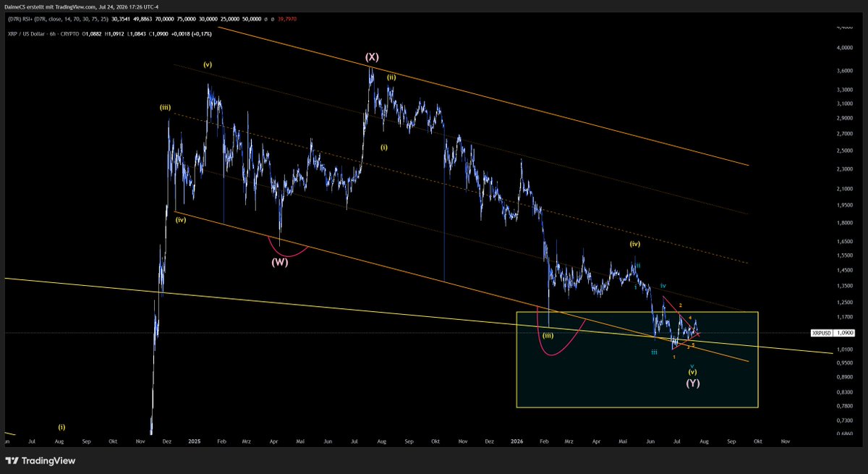
Task: Click the 0,7800 price axis label
Action: (843, 406)
